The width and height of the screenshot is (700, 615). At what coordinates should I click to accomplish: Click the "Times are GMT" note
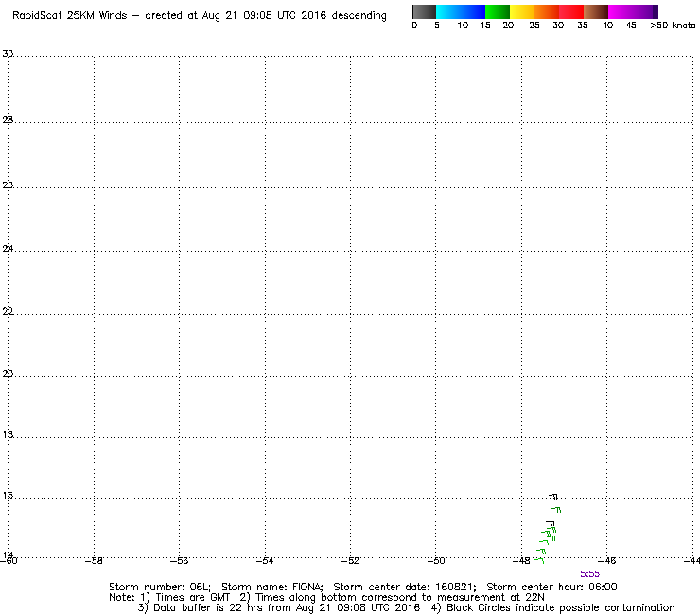(x=192, y=598)
